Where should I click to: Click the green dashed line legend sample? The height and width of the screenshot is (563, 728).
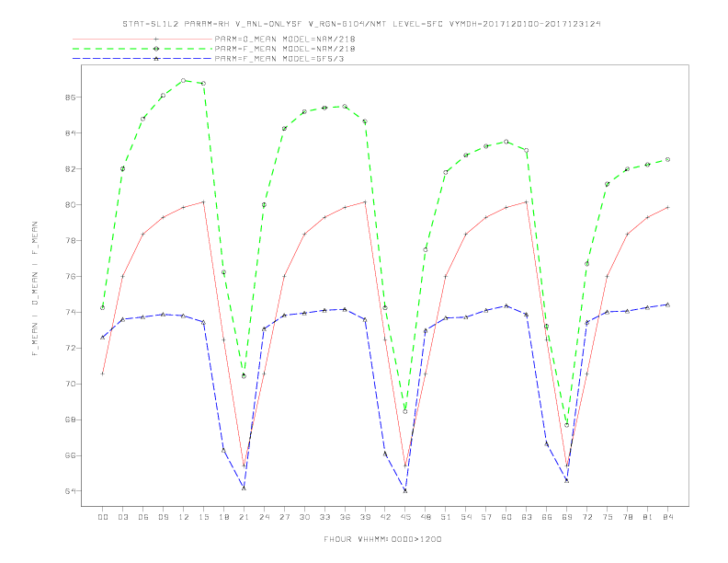tap(142, 49)
